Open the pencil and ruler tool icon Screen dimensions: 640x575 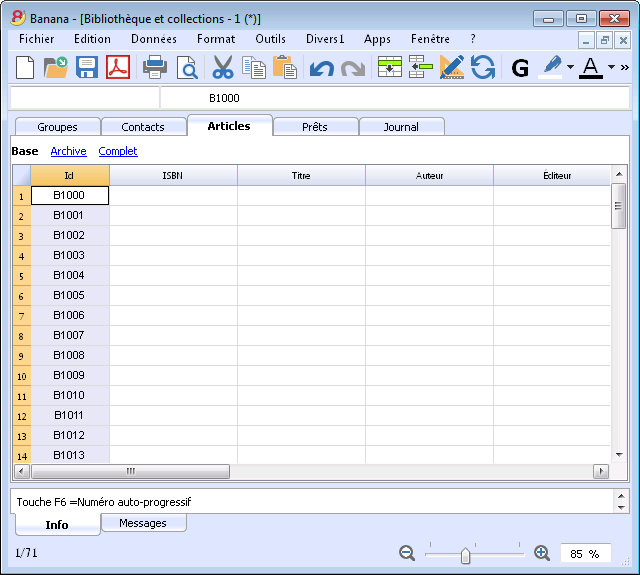point(452,67)
